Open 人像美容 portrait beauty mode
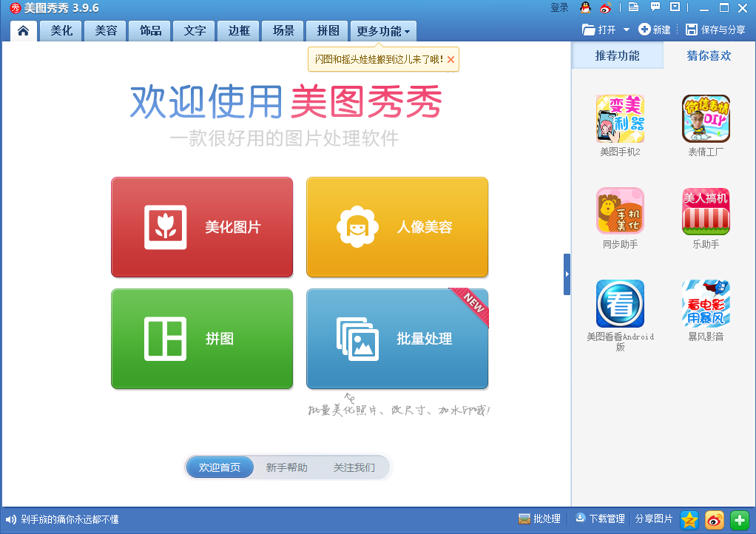The width and height of the screenshot is (756, 534). 396,227
